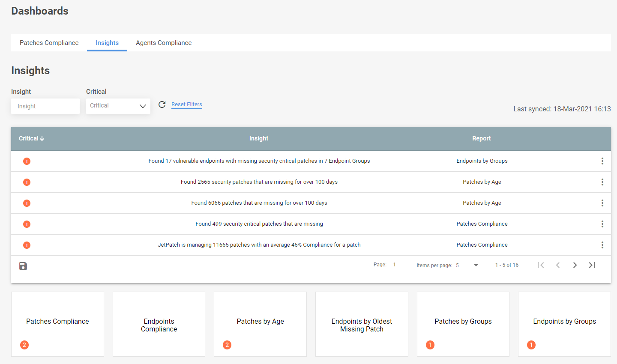
Task: Open the Patches by Age report card
Action: pyautogui.click(x=260, y=324)
